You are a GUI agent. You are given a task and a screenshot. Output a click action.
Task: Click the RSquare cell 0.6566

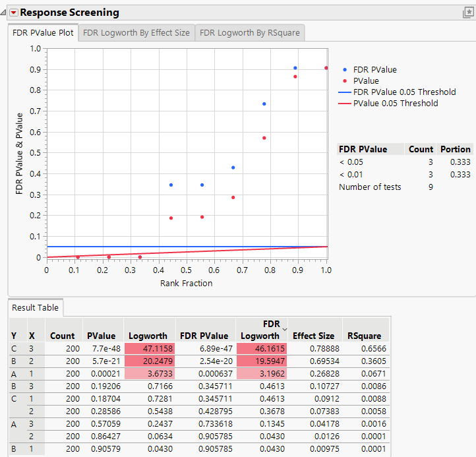tap(374, 349)
